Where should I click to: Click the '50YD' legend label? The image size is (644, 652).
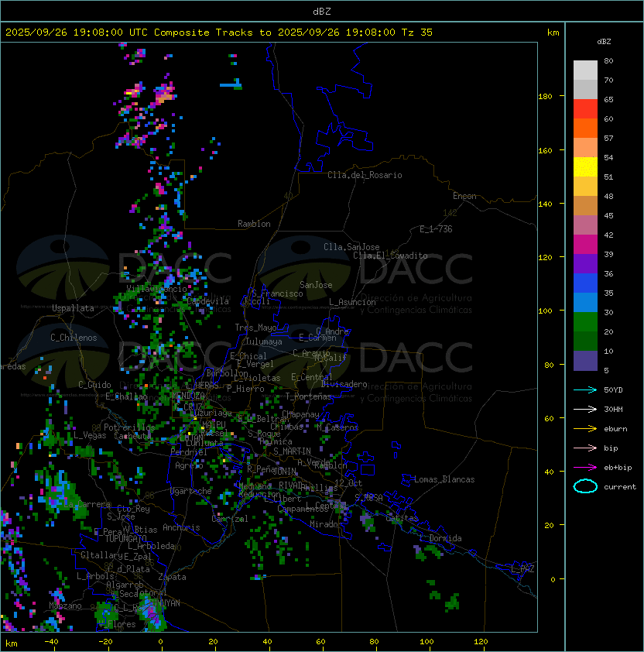[x=613, y=389]
